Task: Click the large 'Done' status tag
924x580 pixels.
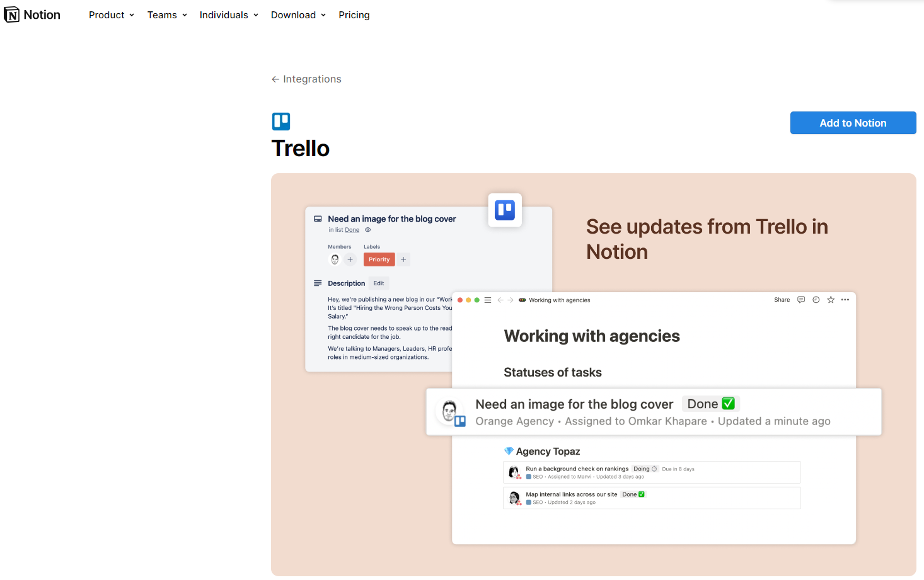Action: point(710,404)
